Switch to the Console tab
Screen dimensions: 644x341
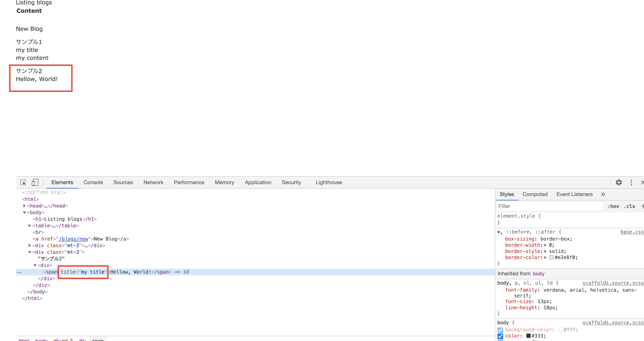pyautogui.click(x=93, y=182)
